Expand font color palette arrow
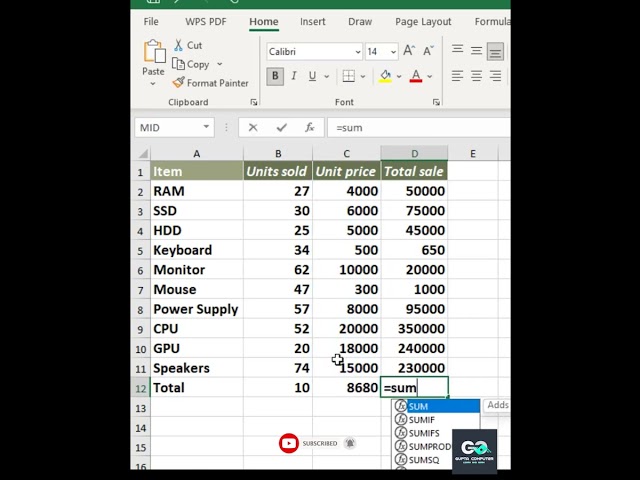Viewport: 640px width, 480px height. [429, 76]
